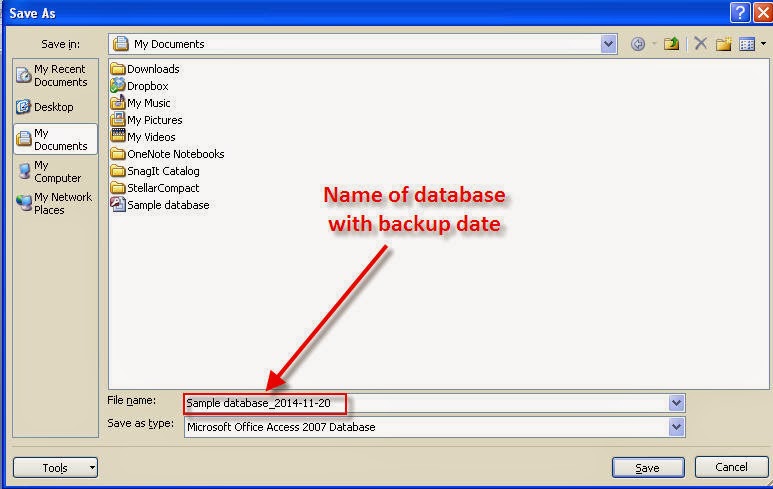Go to My Recent Documents place
Viewport: 773px width, 489px height.
point(53,75)
